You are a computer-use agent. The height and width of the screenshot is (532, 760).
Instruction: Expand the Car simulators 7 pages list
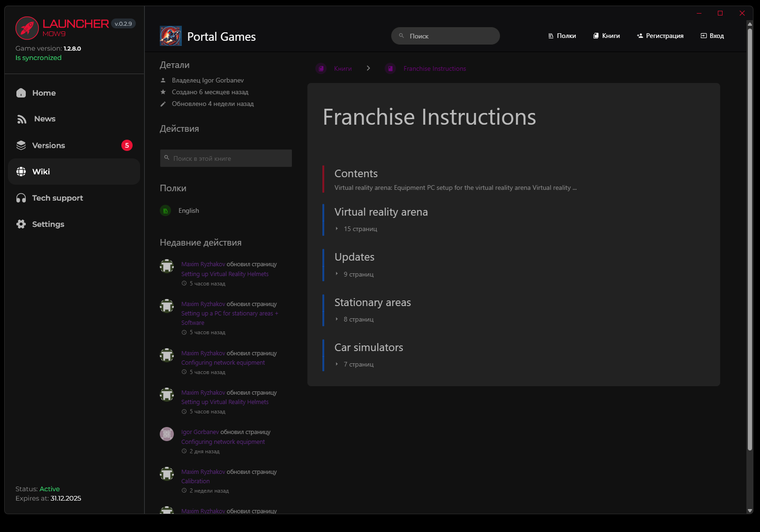coord(358,364)
